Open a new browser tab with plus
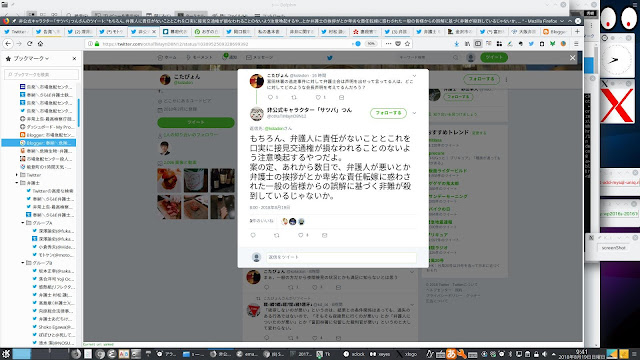The height and width of the screenshot is (360, 640). point(577,31)
